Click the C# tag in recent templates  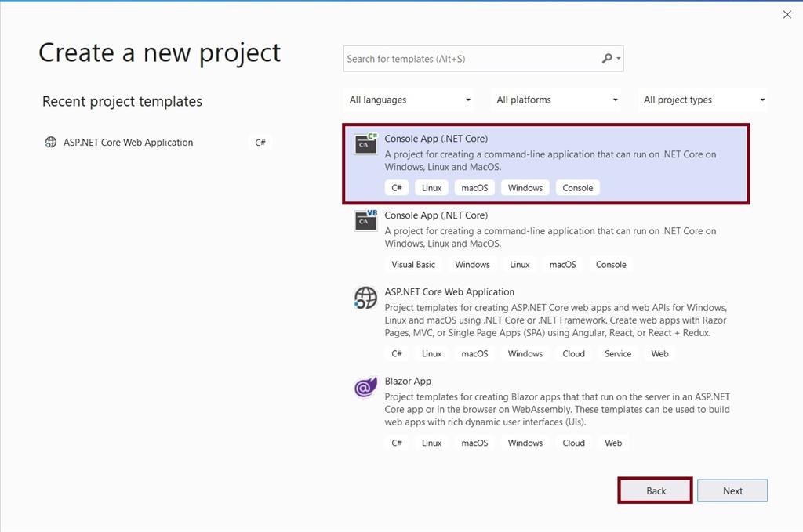tap(260, 143)
